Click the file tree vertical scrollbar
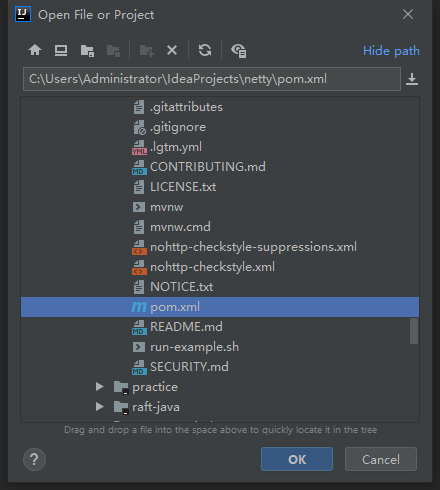Viewport: 440px width, 490px height. pyautogui.click(x=414, y=331)
